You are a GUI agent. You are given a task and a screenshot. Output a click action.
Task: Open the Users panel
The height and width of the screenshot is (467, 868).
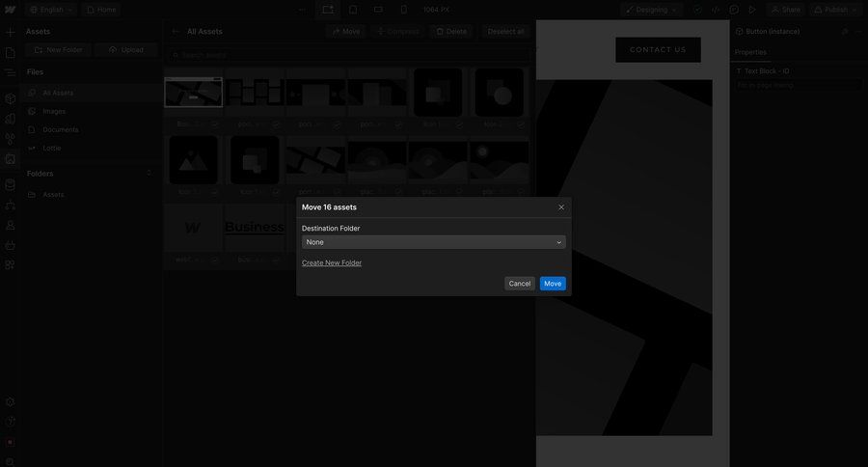10,226
